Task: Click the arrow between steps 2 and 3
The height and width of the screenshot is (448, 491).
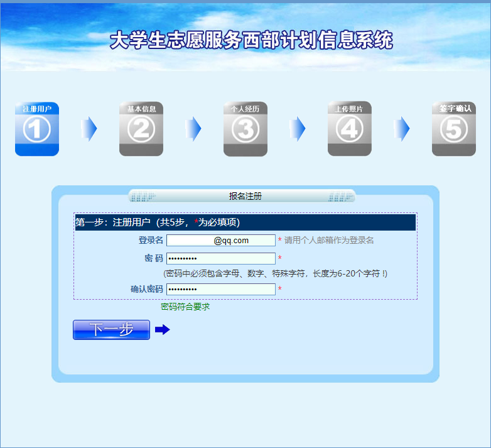Action: point(193,129)
